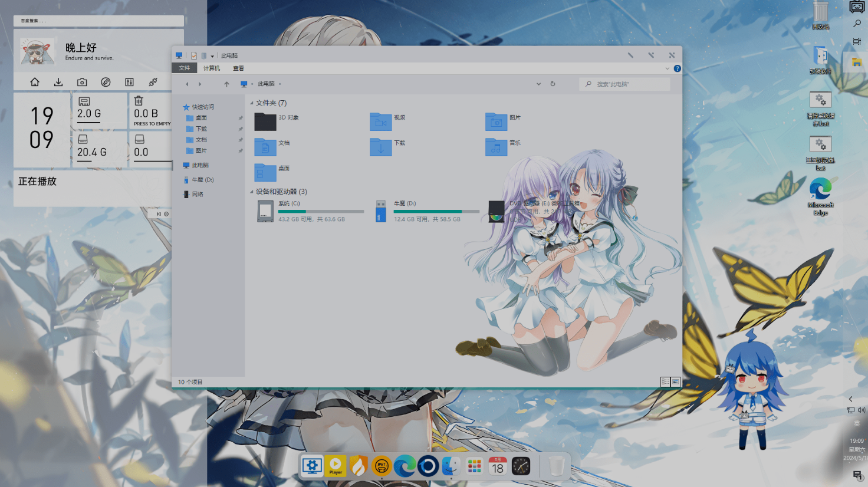Click the camera icon in the widget panel
The image size is (868, 487).
click(x=82, y=82)
